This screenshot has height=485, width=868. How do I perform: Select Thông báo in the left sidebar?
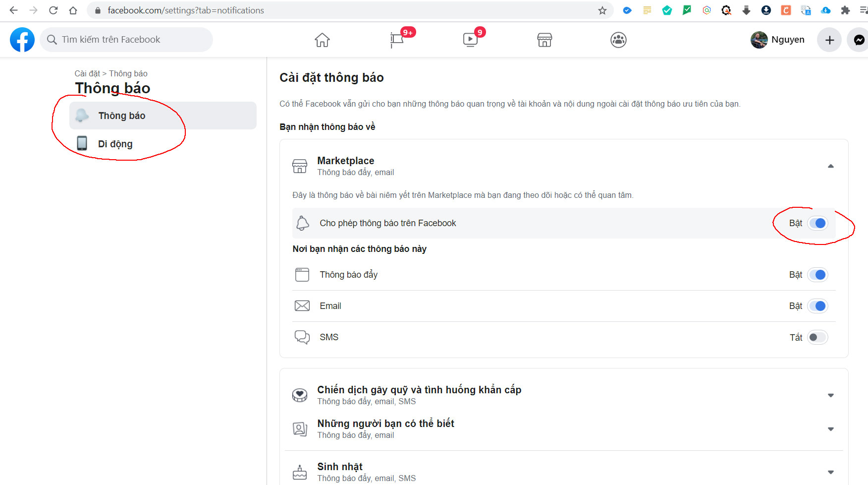coord(163,116)
